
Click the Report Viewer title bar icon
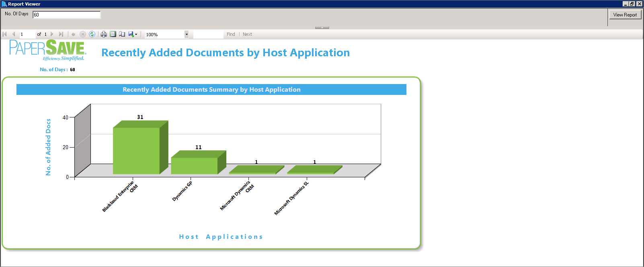(x=4, y=4)
